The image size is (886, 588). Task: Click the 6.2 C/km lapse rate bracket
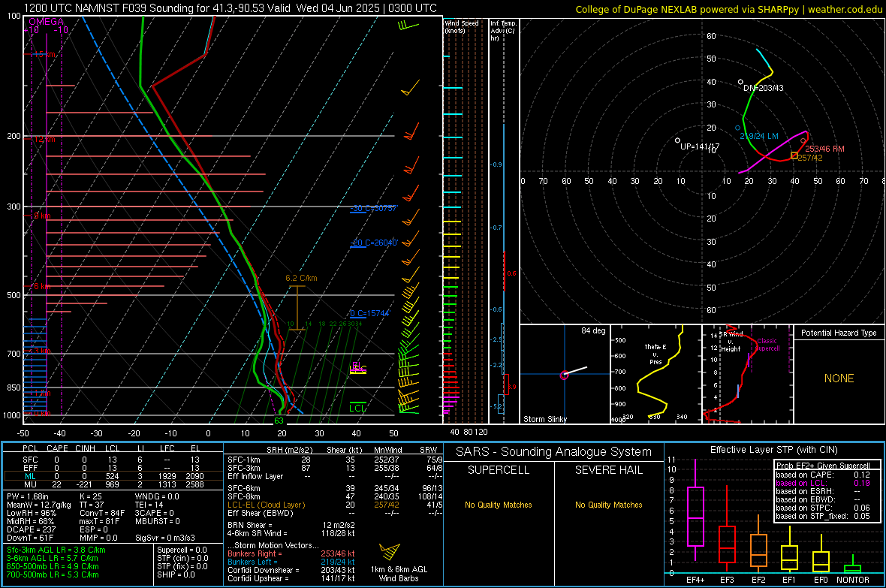[297, 308]
